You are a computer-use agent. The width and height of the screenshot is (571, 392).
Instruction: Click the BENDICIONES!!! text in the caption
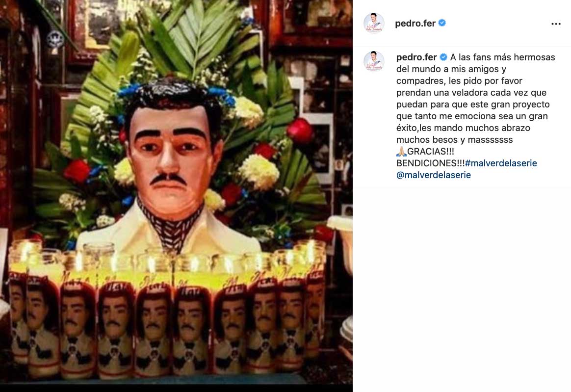pyautogui.click(x=430, y=163)
